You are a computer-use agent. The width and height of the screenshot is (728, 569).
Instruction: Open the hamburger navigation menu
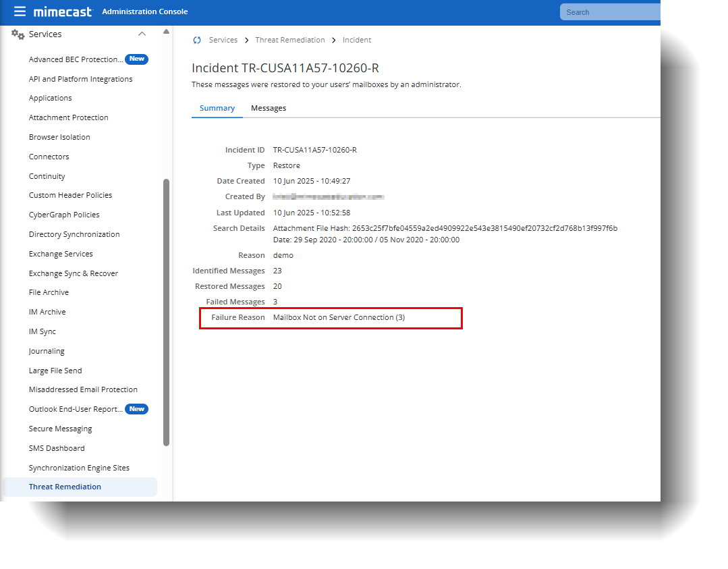pos(20,11)
